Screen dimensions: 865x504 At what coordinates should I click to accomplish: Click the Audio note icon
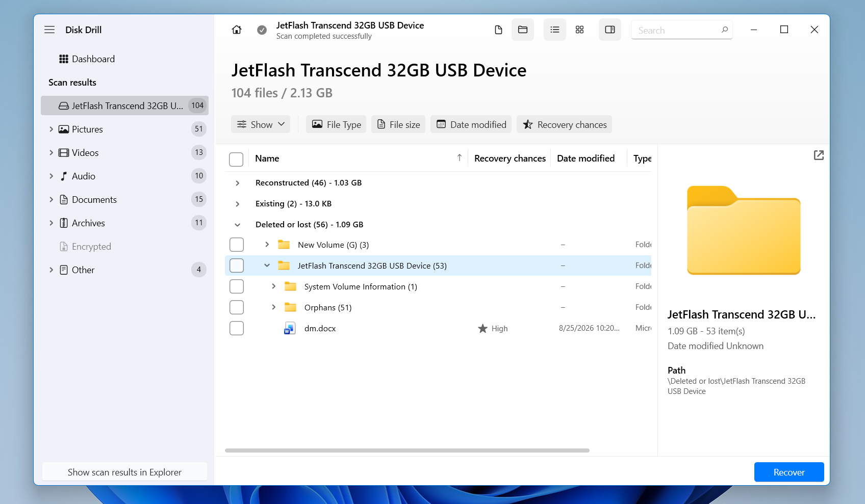coord(64,176)
